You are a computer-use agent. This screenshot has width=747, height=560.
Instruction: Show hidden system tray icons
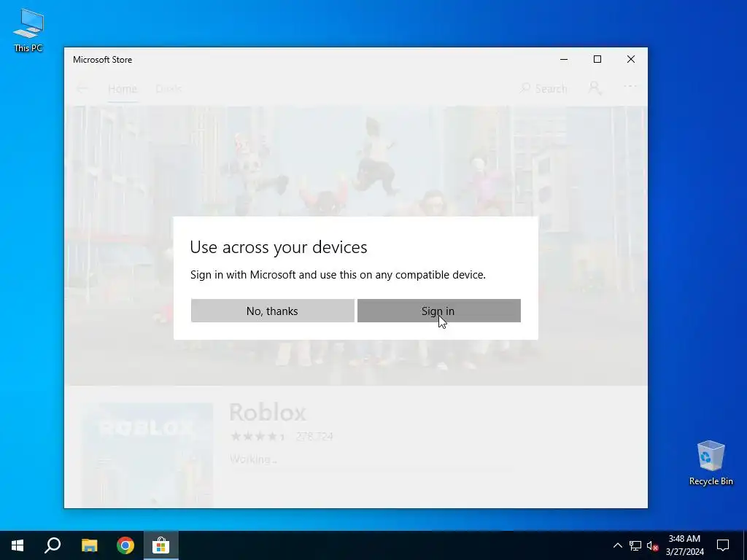[617, 545]
